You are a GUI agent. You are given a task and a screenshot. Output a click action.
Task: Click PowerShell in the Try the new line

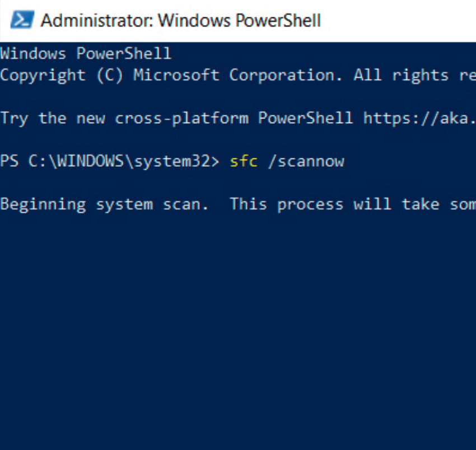coord(305,118)
